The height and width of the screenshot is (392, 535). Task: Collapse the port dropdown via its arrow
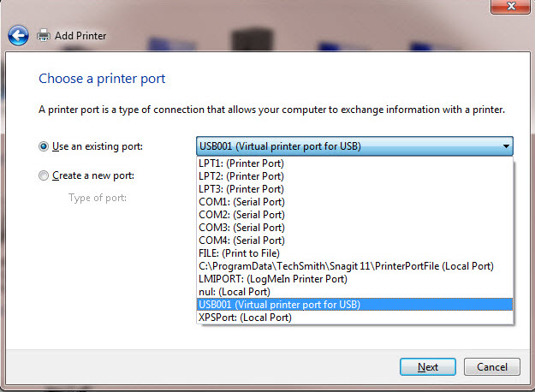pos(506,146)
